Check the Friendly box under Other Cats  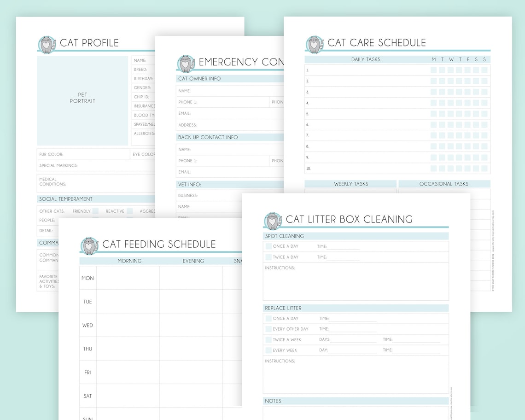coord(95,211)
